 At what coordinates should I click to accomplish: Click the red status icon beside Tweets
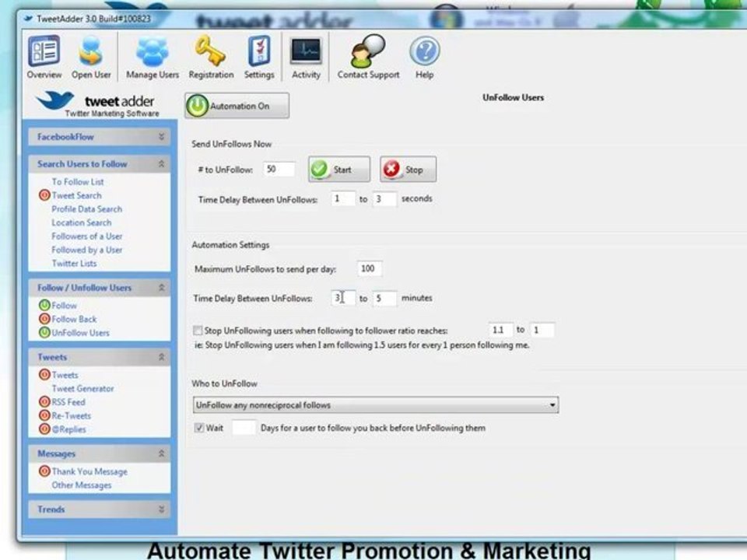[x=44, y=375]
